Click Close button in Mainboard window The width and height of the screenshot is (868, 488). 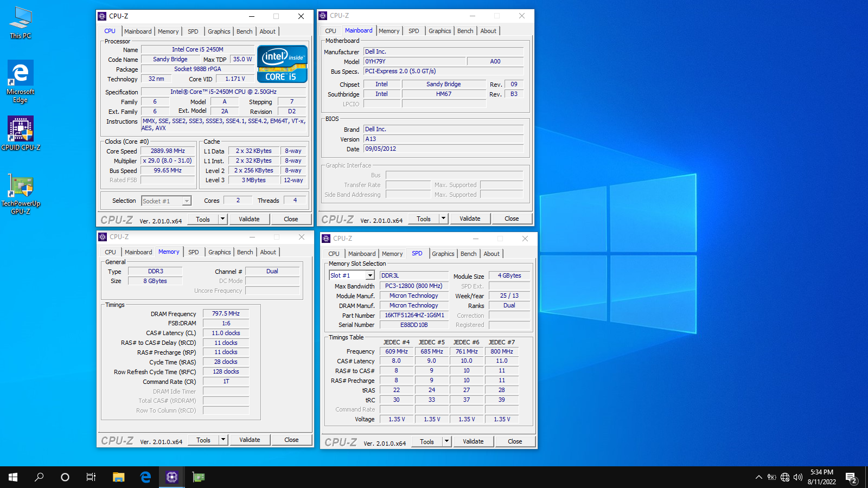tap(512, 219)
